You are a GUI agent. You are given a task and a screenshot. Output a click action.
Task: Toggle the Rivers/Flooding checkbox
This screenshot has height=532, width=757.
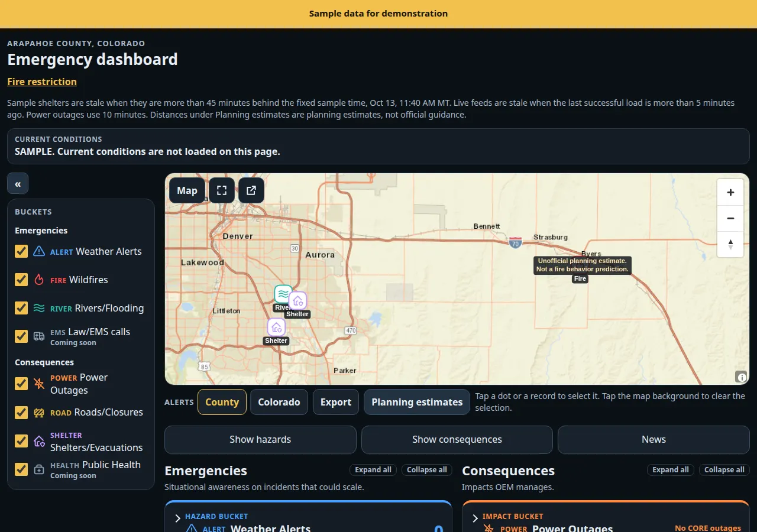[x=21, y=308]
